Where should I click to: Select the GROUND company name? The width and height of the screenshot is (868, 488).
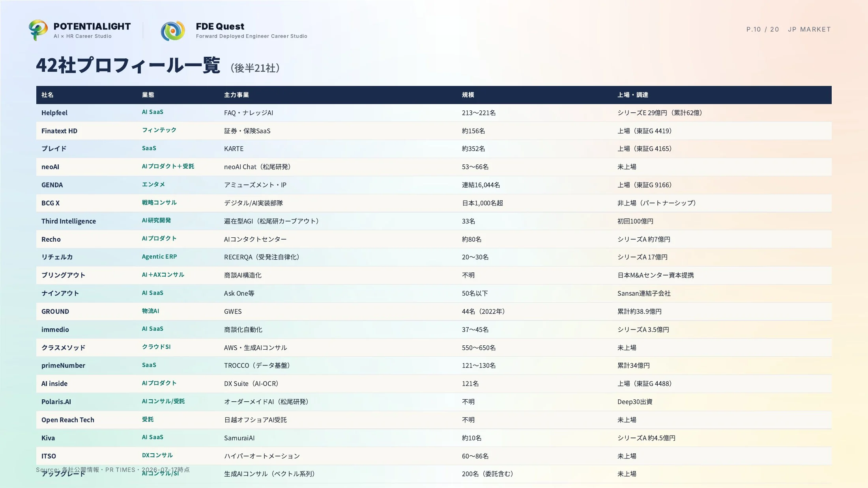(x=55, y=311)
